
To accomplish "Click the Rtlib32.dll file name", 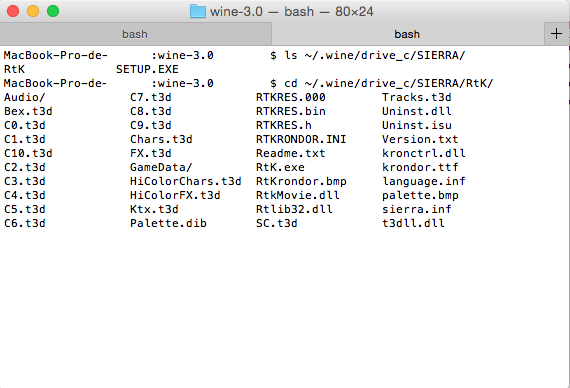I will pos(294,209).
